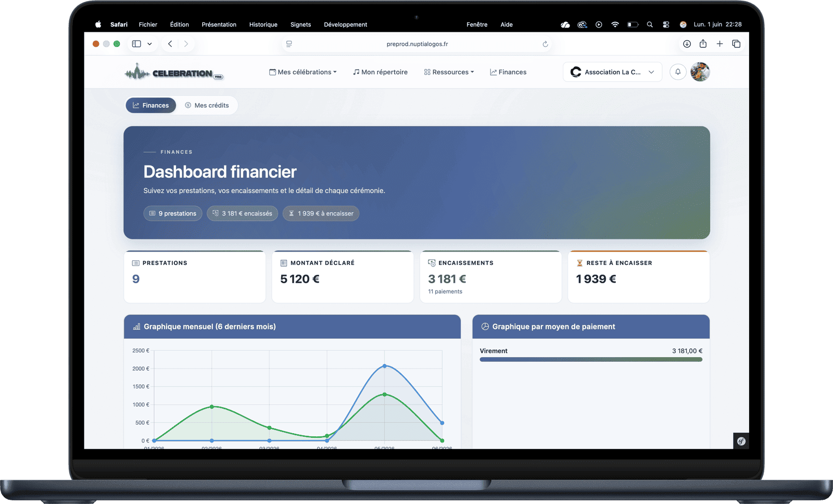Show tab overview icon
The image size is (833, 504).
point(736,44)
